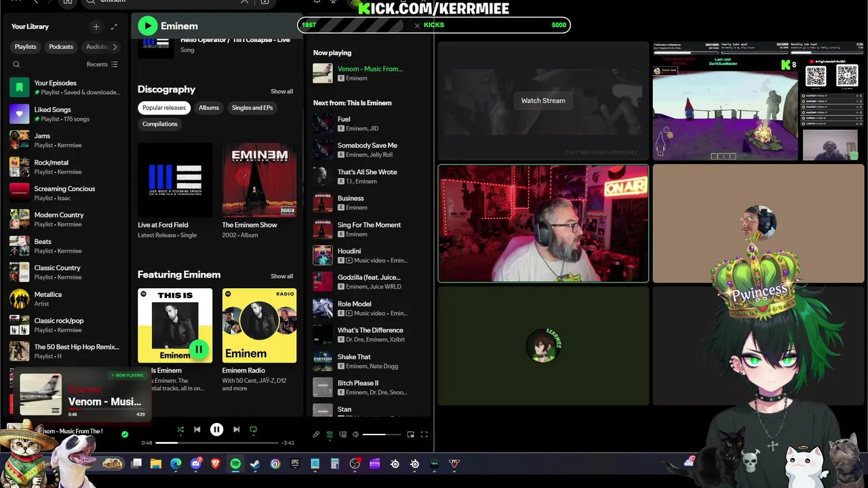Toggle the queue panel

pos(330,434)
